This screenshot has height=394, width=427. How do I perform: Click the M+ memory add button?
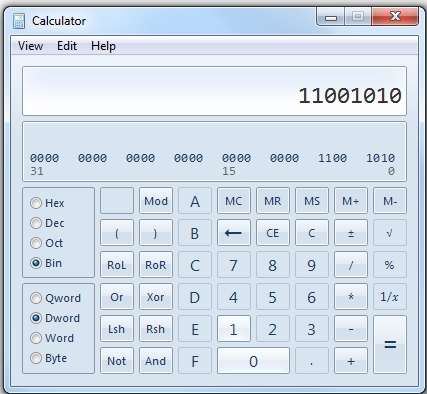pyautogui.click(x=351, y=201)
